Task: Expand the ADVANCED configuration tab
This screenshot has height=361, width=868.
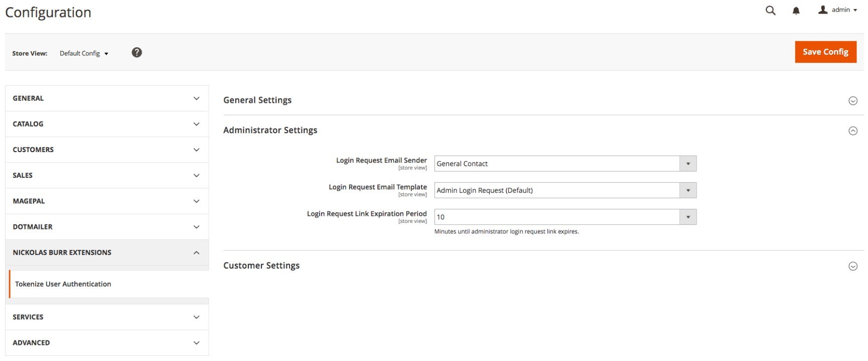Action: pyautogui.click(x=107, y=343)
